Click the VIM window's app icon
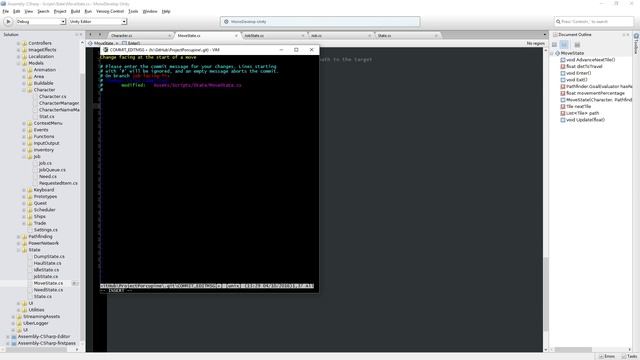Screen dimensions: 640x360 coord(105,50)
